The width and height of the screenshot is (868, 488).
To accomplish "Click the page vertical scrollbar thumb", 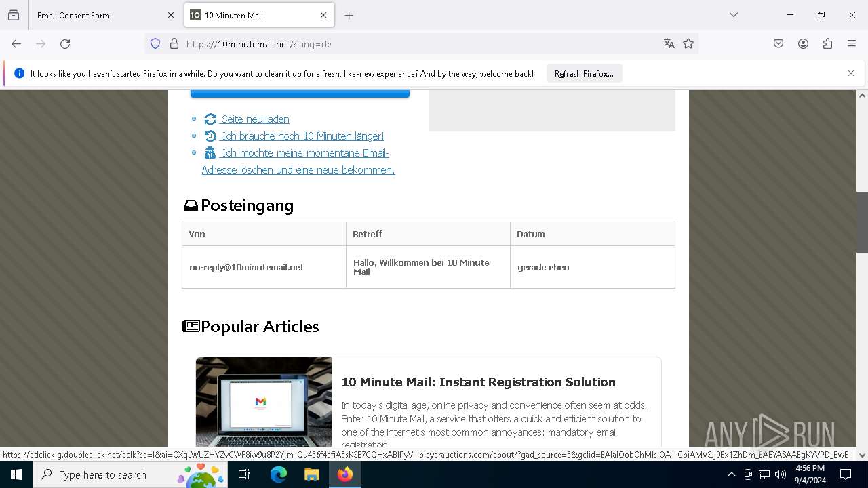I will coord(863,222).
